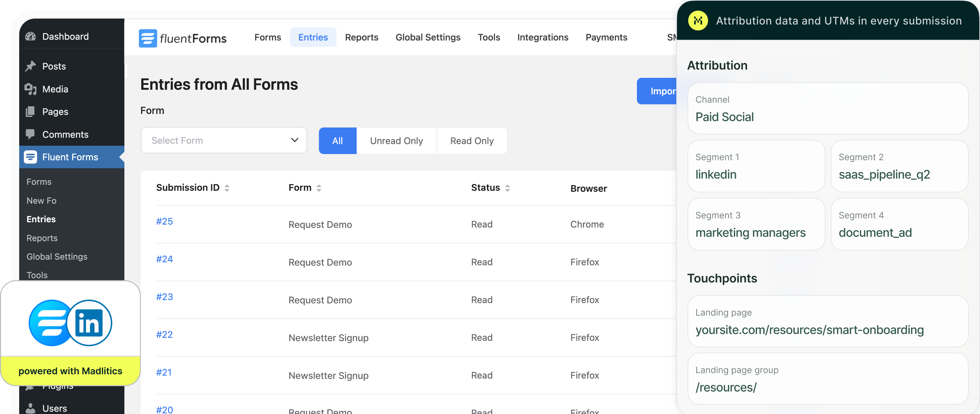
Task: Open Entries submenu item in sidebar
Action: tap(41, 219)
